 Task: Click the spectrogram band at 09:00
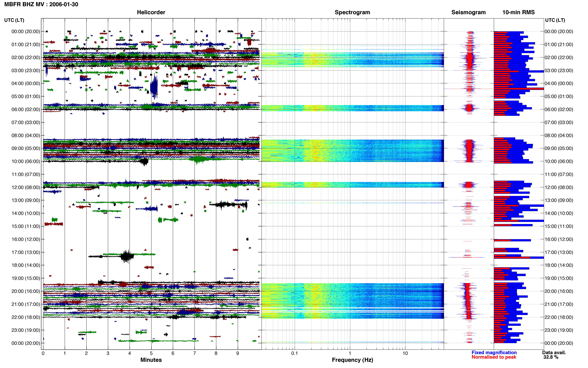(x=353, y=151)
